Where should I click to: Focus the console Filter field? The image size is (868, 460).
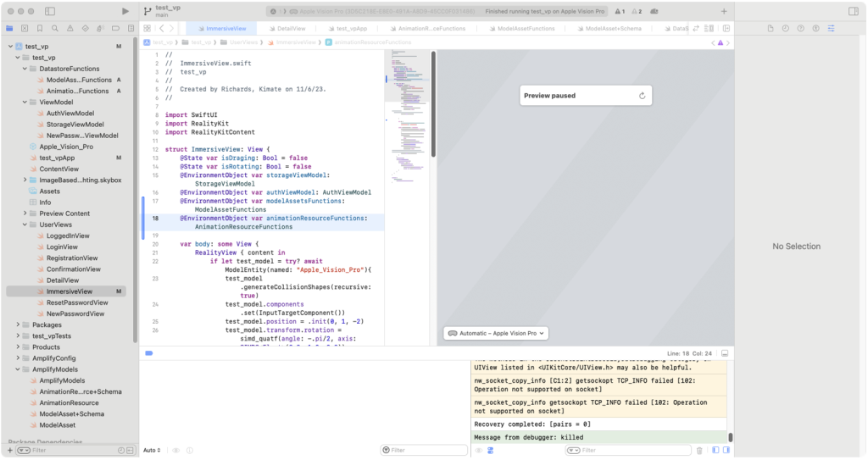[628, 451]
